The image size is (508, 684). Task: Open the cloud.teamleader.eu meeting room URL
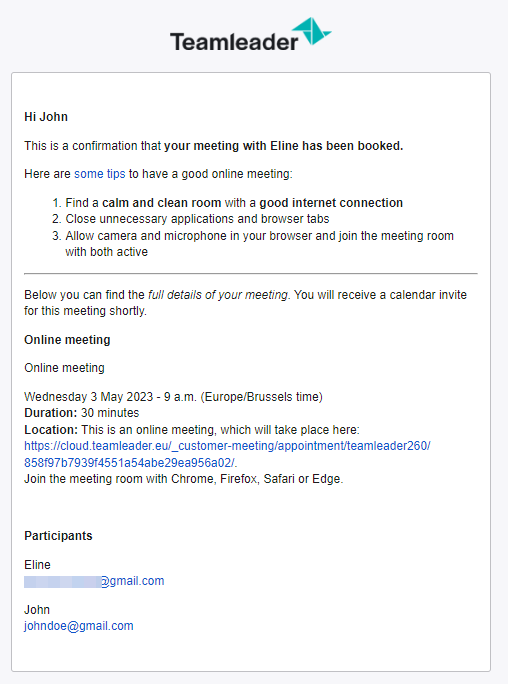click(x=227, y=446)
